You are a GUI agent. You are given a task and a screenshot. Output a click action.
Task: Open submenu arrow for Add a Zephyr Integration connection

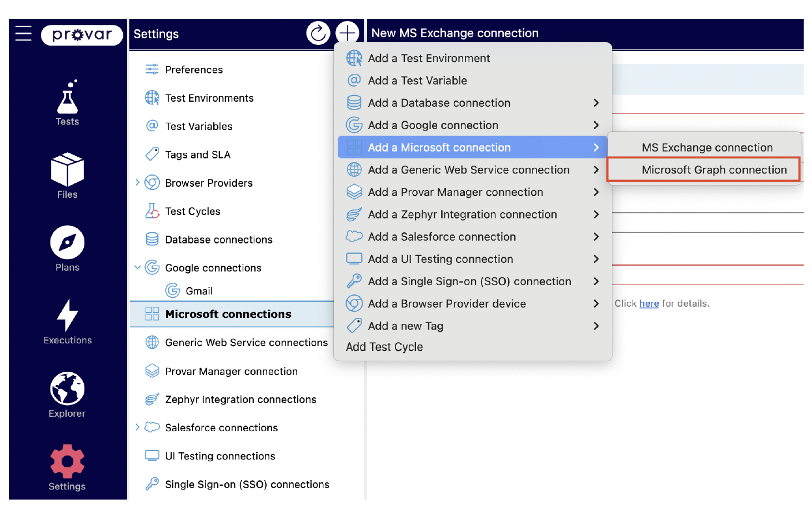596,214
